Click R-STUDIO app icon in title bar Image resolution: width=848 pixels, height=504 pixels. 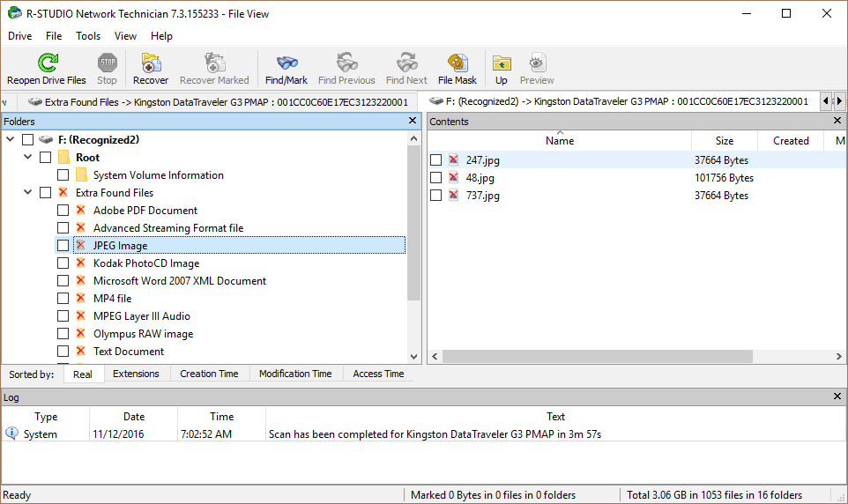pyautogui.click(x=15, y=13)
